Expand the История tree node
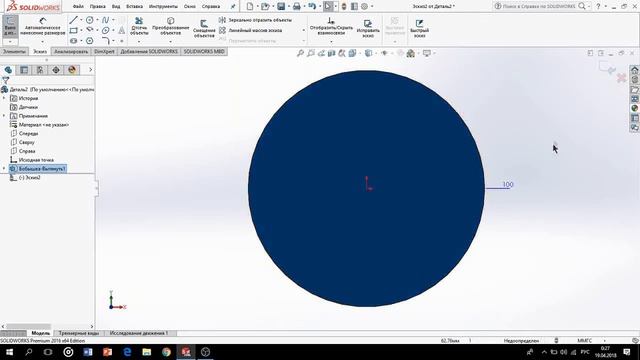Screen dimensions: 640x360 (x=4, y=98)
